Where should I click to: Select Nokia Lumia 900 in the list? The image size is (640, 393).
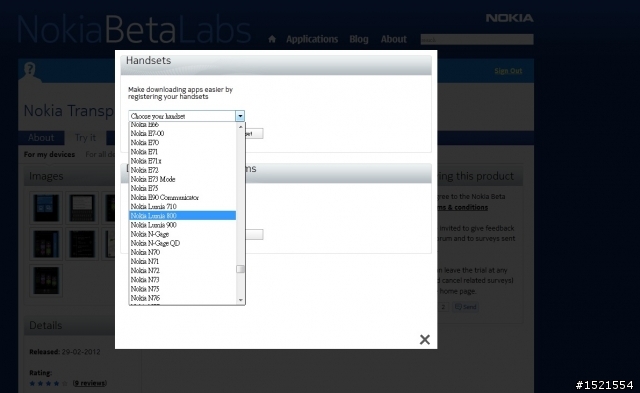coord(182,225)
